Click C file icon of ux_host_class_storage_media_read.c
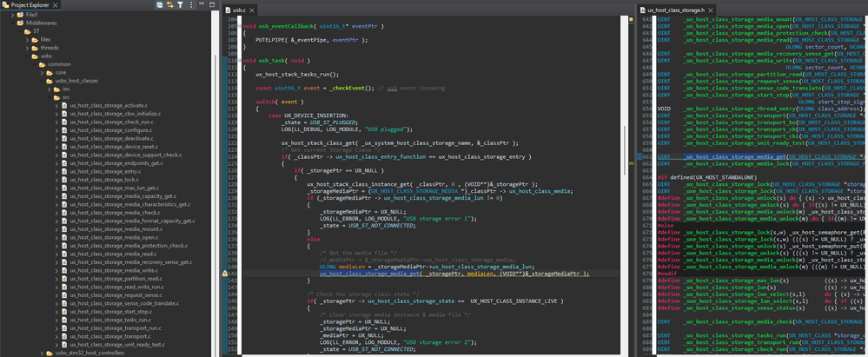Screen dimensions: 868x357 64,254
